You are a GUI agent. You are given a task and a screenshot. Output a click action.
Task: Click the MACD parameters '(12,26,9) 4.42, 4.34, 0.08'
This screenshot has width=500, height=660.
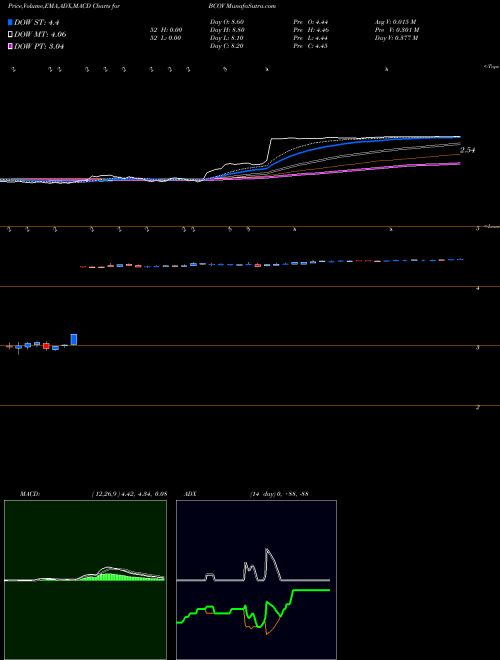pos(129,494)
